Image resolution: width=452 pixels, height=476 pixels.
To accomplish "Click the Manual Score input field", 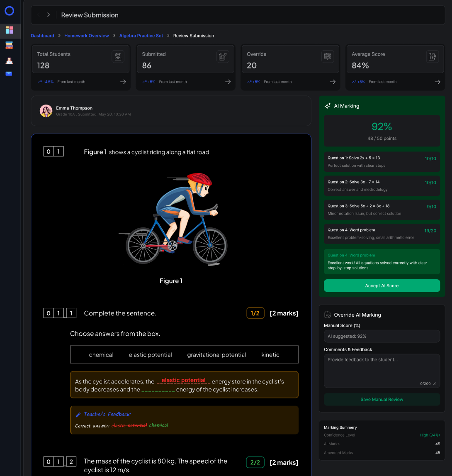I will pos(382,337).
